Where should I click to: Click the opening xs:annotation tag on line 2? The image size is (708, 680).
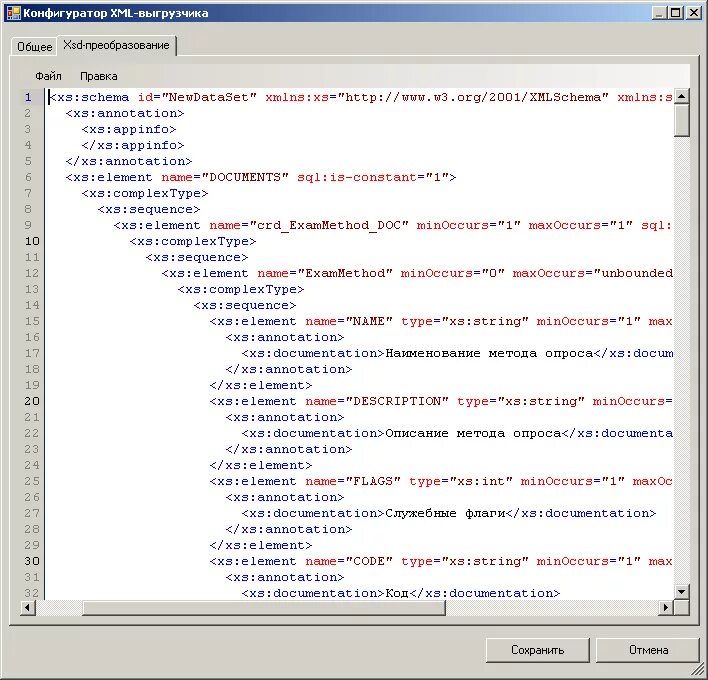125,113
